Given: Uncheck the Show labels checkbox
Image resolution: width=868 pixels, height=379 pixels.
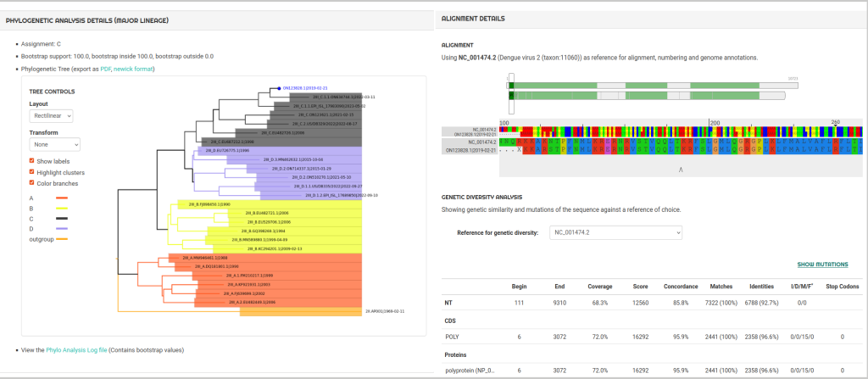Looking at the screenshot, I should pos(32,161).
